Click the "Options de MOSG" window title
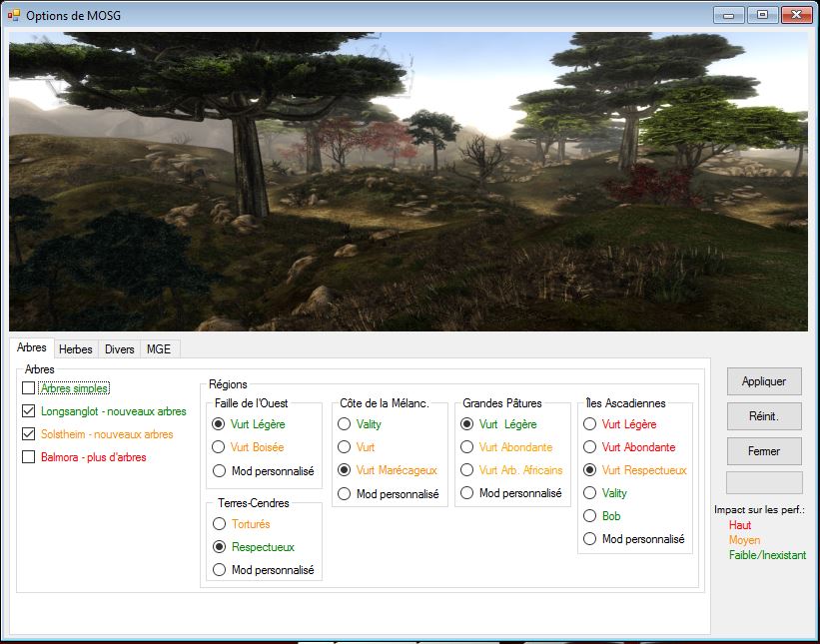 coord(73,16)
